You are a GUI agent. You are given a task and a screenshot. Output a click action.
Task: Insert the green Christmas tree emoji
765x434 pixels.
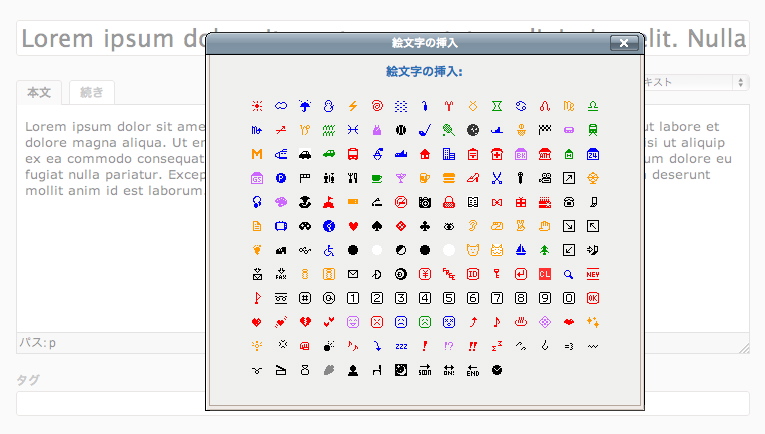545,250
